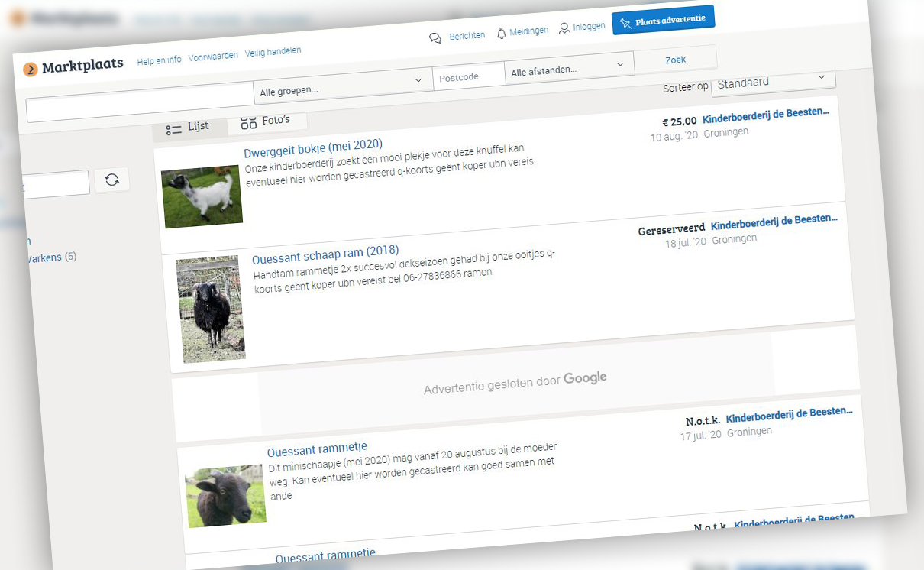This screenshot has width=924, height=570.
Task: Open the Alle afstanden distance dropdown
Action: (569, 69)
